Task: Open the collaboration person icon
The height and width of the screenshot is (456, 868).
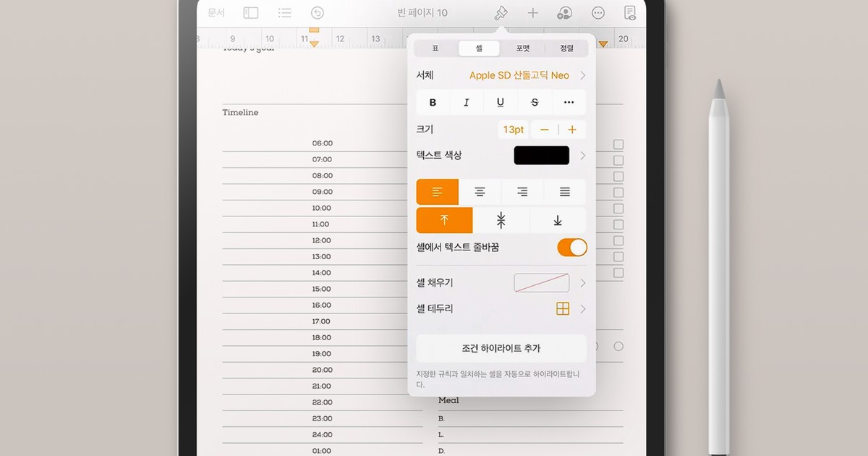Action: pos(564,12)
